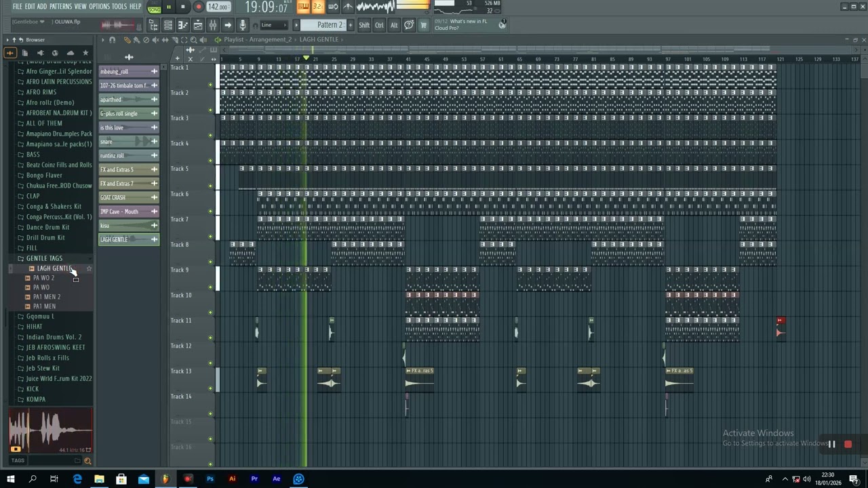Click the Ctrl modifier button
Screen dimensions: 868x488
379,25
